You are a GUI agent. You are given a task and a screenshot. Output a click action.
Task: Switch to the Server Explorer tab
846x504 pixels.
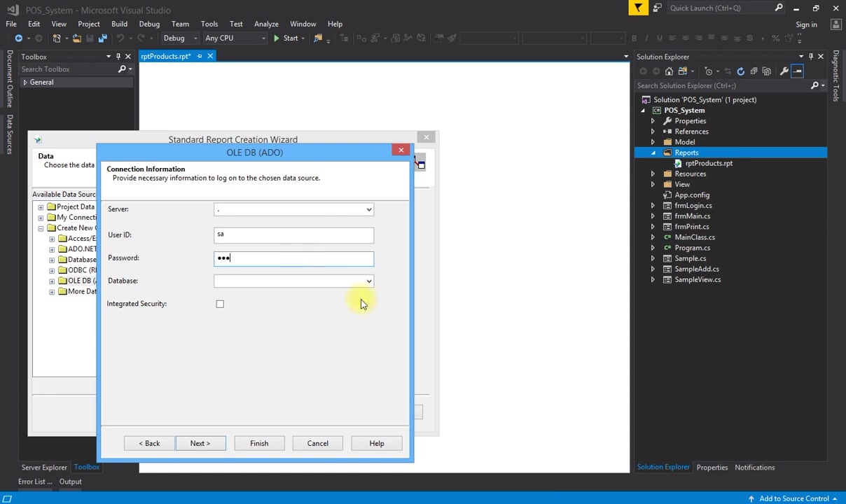tap(44, 468)
